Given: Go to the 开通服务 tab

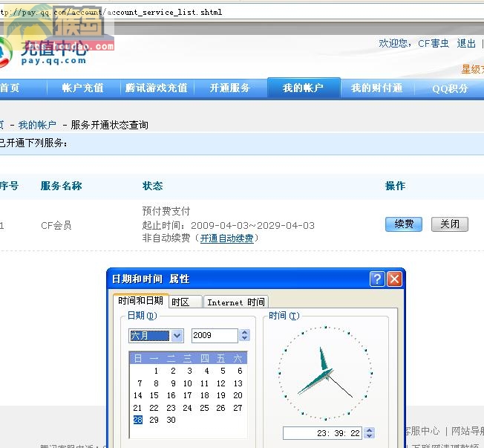Looking at the screenshot, I should 230,88.
